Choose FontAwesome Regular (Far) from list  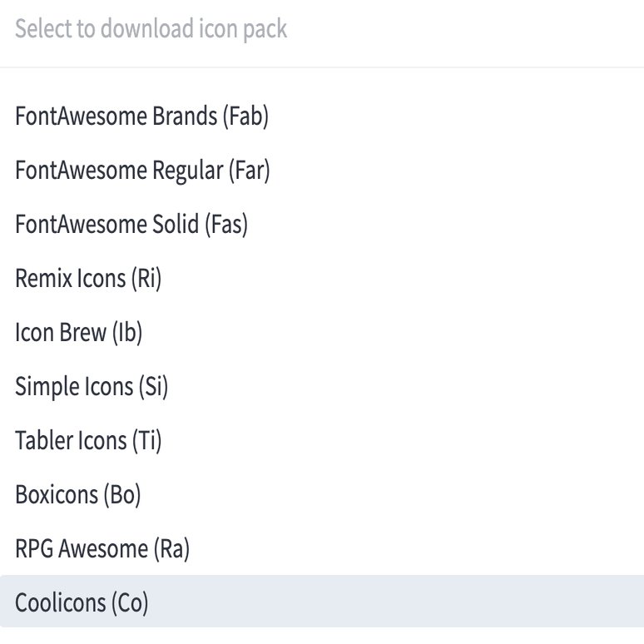pos(142,171)
